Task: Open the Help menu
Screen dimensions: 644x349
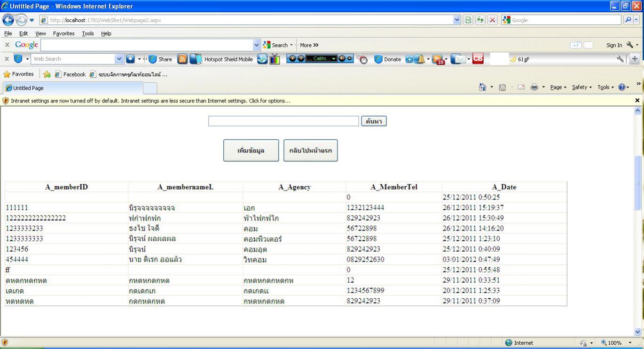Action: (106, 33)
